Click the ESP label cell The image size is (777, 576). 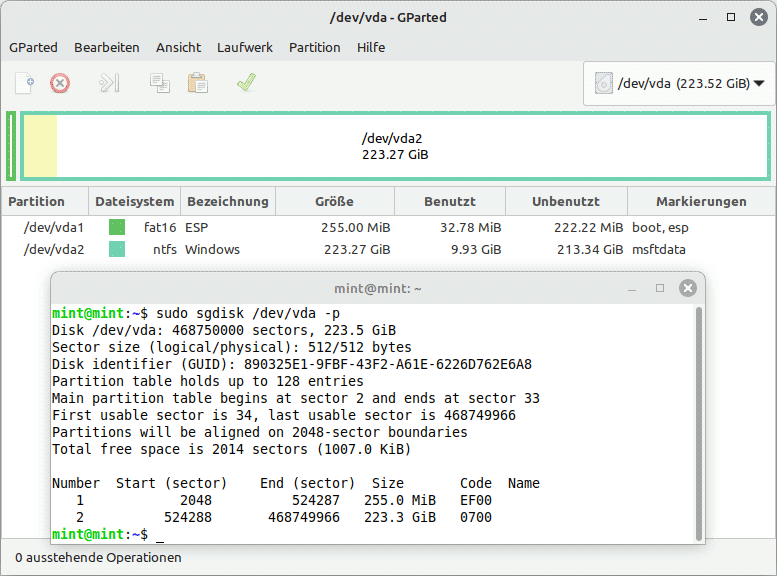[x=196, y=228]
